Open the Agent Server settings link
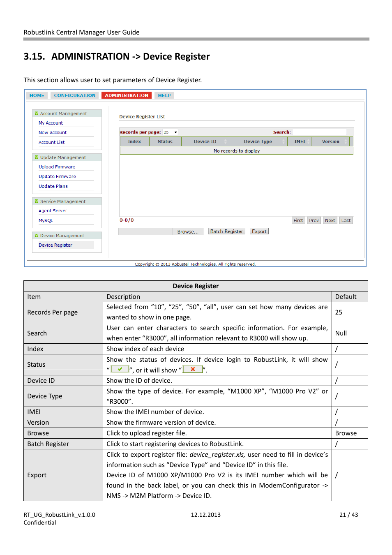 coord(53,210)
